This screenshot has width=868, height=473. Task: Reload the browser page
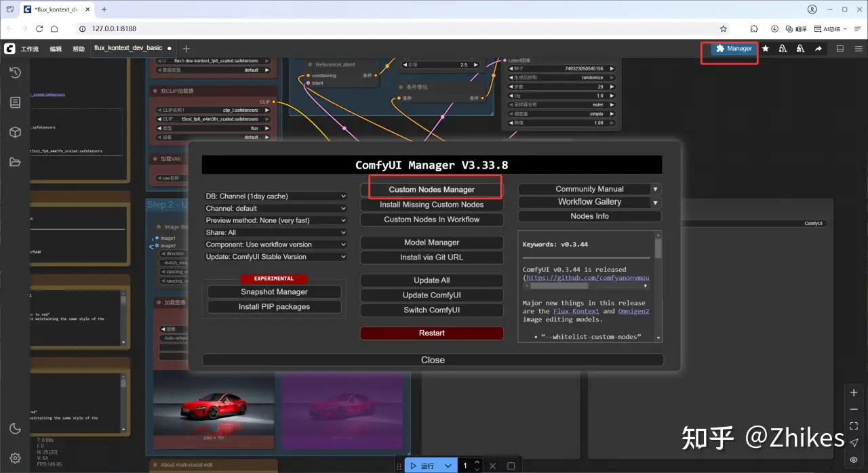pyautogui.click(x=39, y=28)
